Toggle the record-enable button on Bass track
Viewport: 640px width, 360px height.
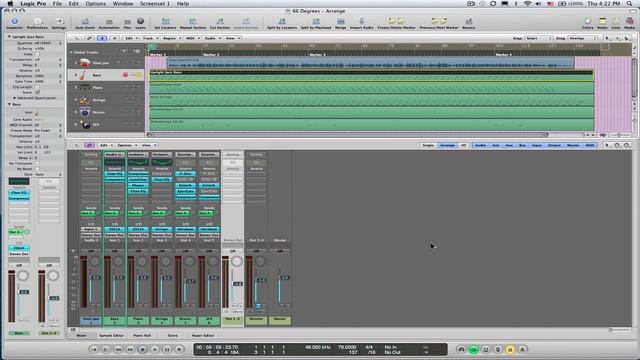[x=125, y=75]
